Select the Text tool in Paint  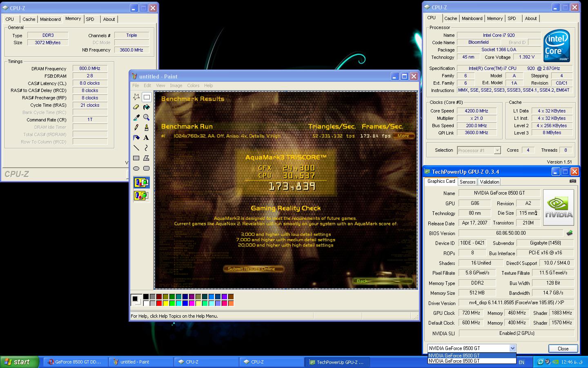point(147,138)
